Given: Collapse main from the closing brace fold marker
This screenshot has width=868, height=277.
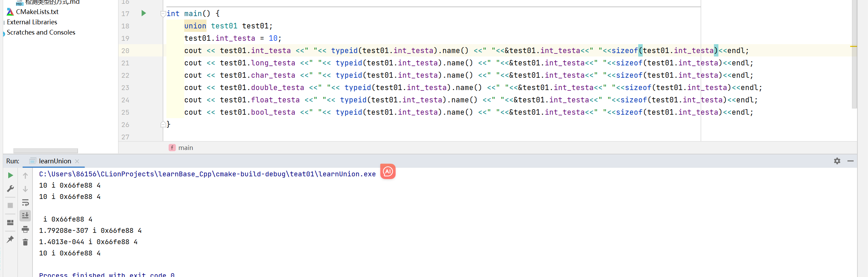Looking at the screenshot, I should [x=163, y=124].
